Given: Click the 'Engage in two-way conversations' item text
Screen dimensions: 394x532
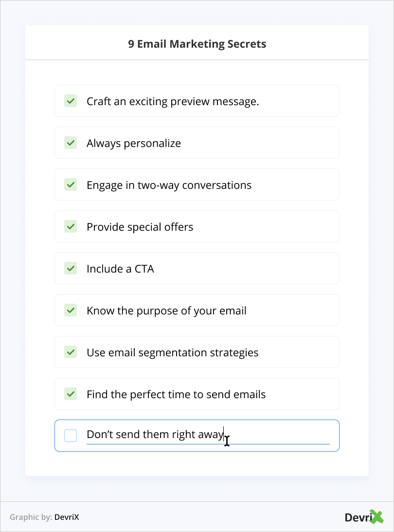Looking at the screenshot, I should [x=169, y=185].
